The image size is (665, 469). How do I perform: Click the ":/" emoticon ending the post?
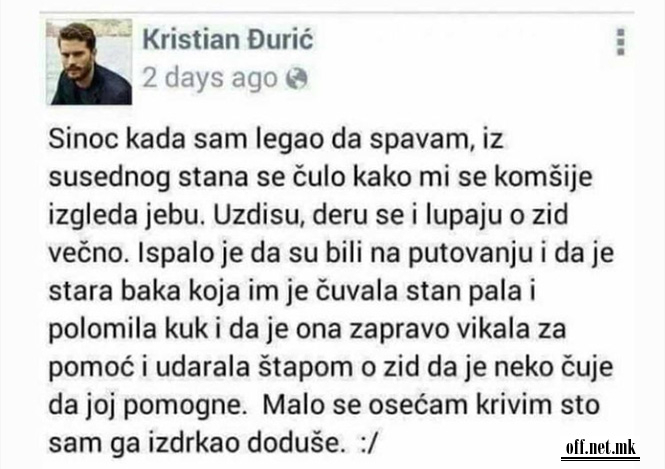pyautogui.click(x=367, y=444)
